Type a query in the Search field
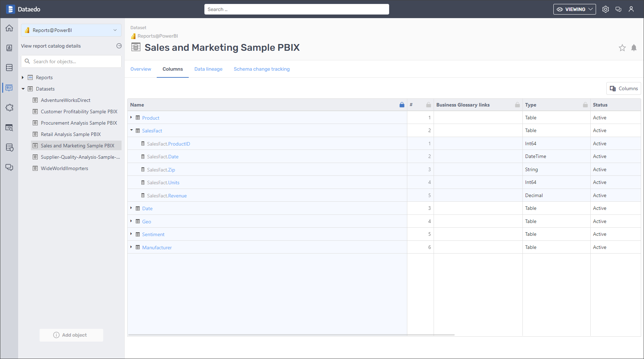Viewport: 644px width, 359px height. point(296,9)
